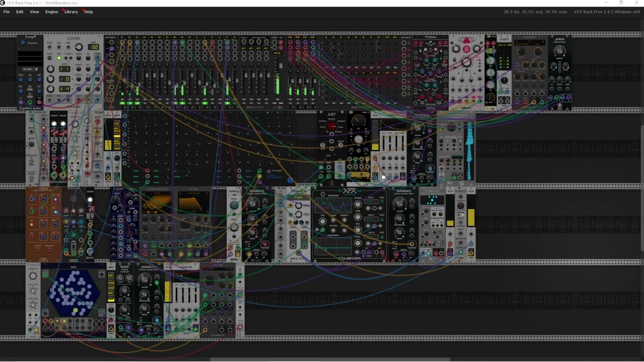This screenshot has height=362, width=644.
Task: Click the REL slider on second-row ADSR
Action: click(x=403, y=143)
